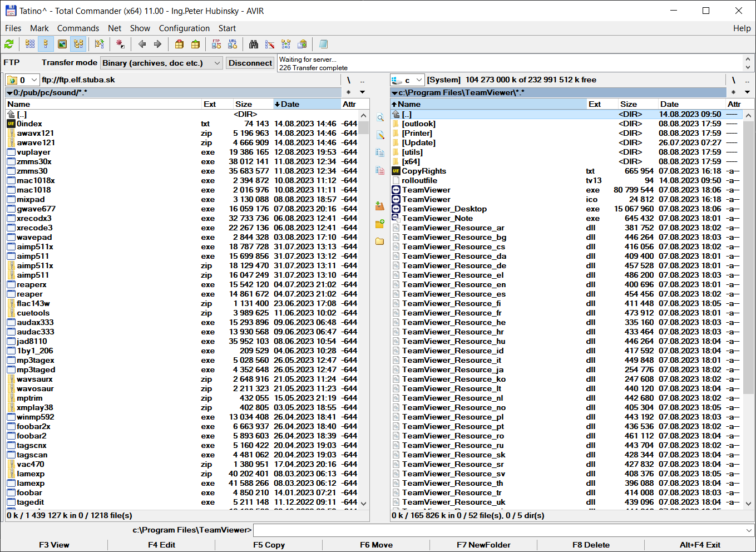
Task: Open file search with the binoculars icon
Action: click(254, 44)
